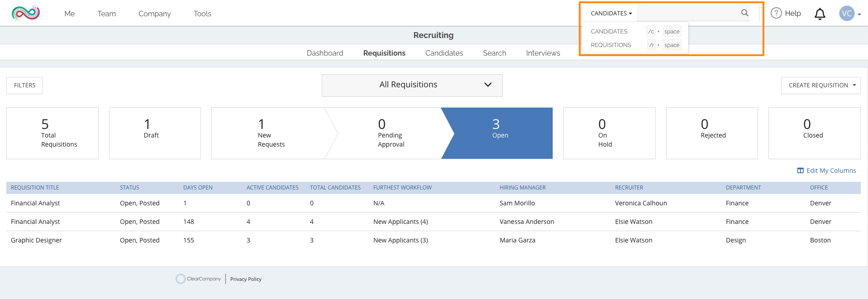Viewport: 868px width, 299px height.
Task: Open Financial Analyst requisition, 1 day open
Action: [35, 203]
